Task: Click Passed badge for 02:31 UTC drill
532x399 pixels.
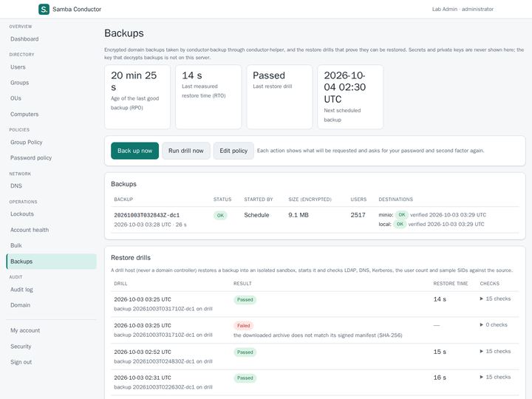Action: click(245, 378)
